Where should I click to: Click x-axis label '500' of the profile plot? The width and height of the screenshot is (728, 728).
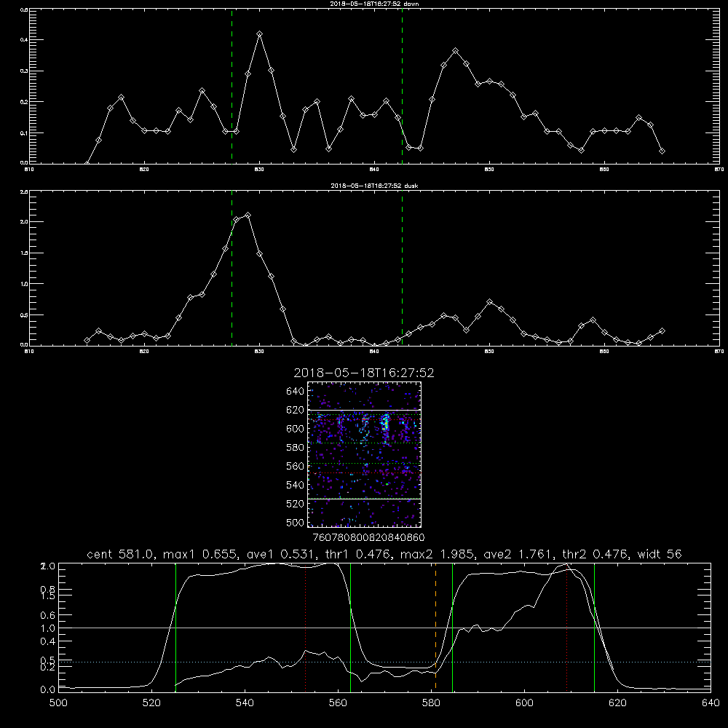58,703
